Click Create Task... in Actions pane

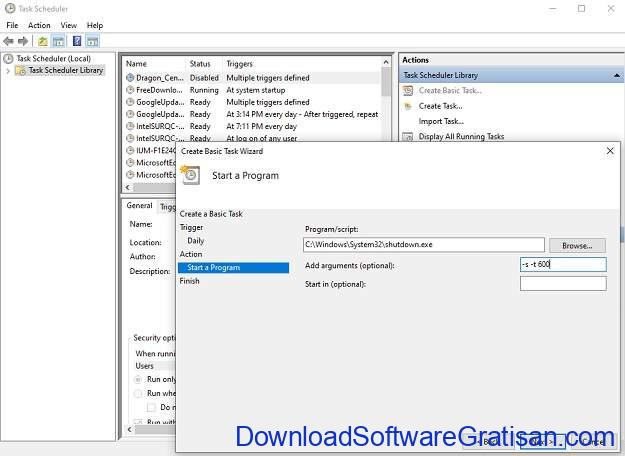440,106
